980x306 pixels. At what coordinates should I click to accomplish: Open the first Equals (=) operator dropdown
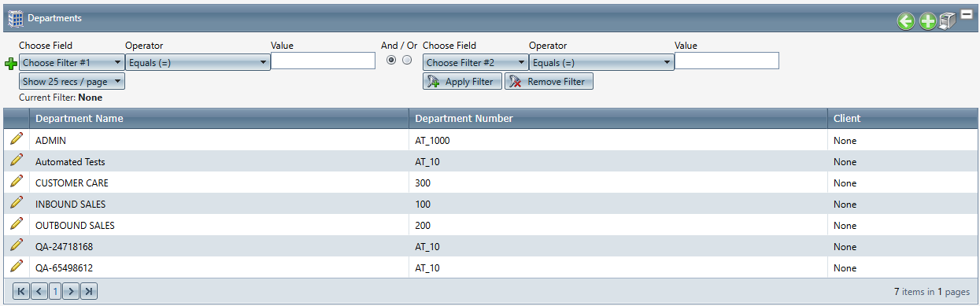click(198, 62)
